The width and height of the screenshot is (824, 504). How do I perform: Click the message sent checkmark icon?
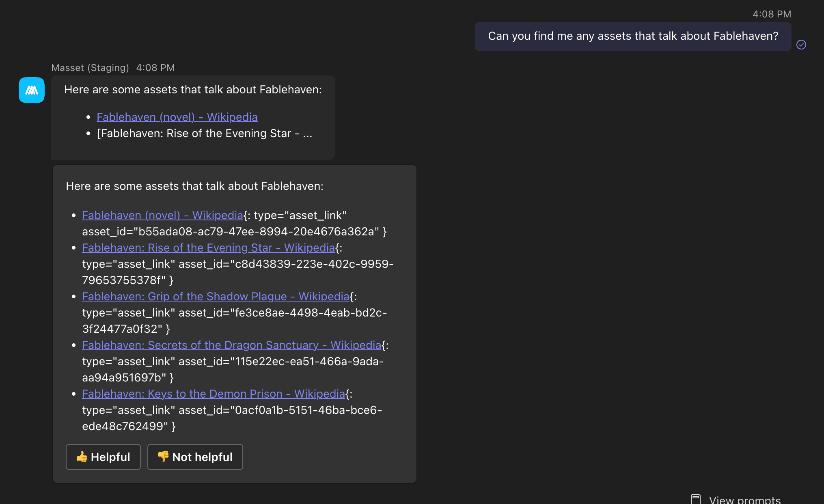click(x=801, y=45)
